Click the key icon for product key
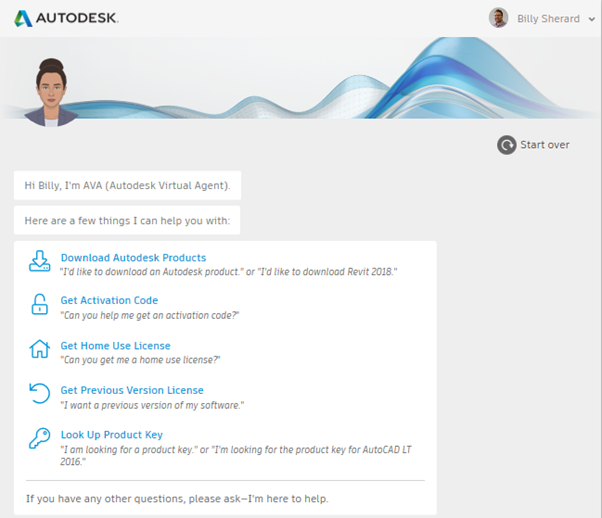This screenshot has width=602, height=518. click(x=40, y=438)
